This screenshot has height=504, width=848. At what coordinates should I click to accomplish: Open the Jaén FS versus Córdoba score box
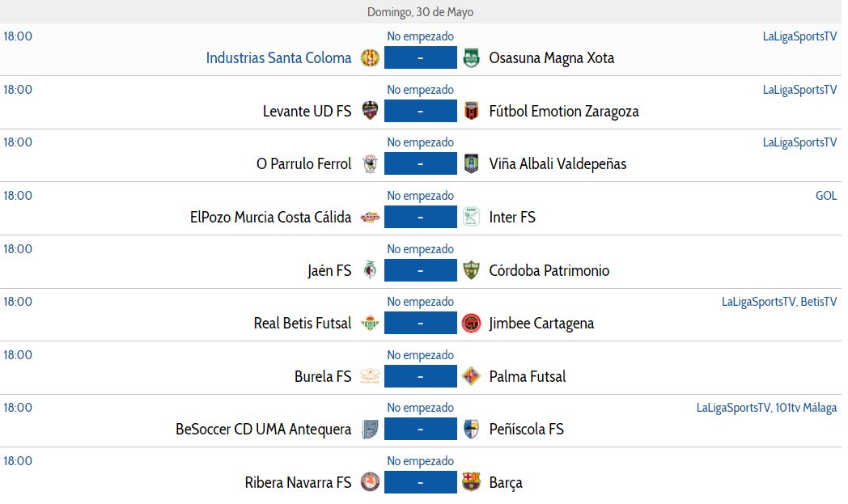[x=421, y=270]
